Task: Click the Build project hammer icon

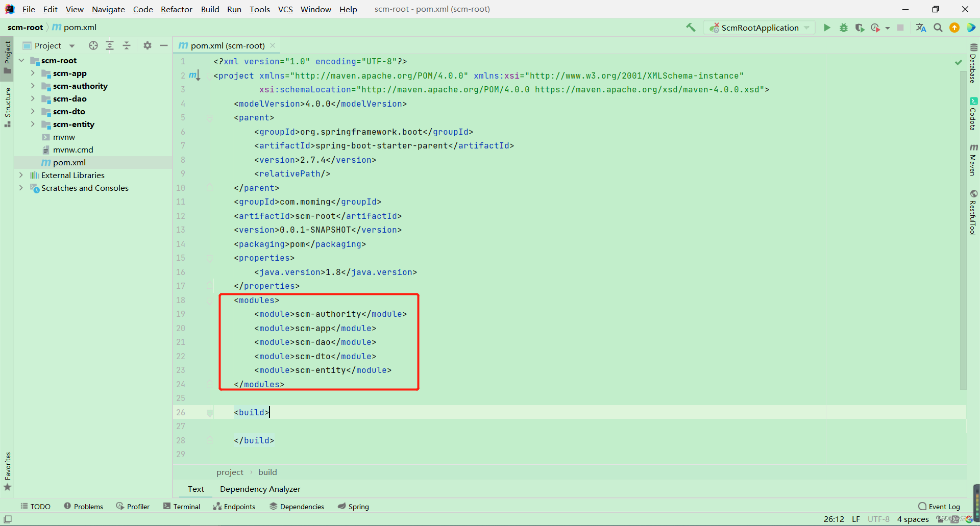Action: (x=691, y=28)
